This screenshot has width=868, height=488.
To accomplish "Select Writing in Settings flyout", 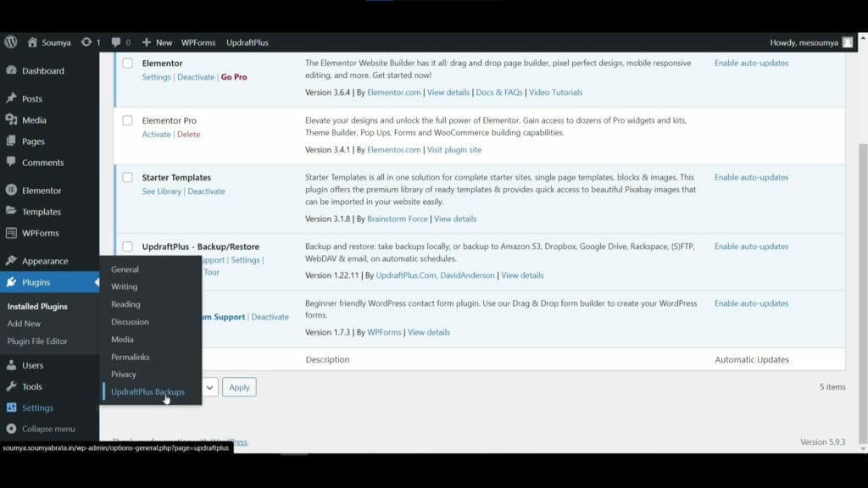I will (124, 286).
